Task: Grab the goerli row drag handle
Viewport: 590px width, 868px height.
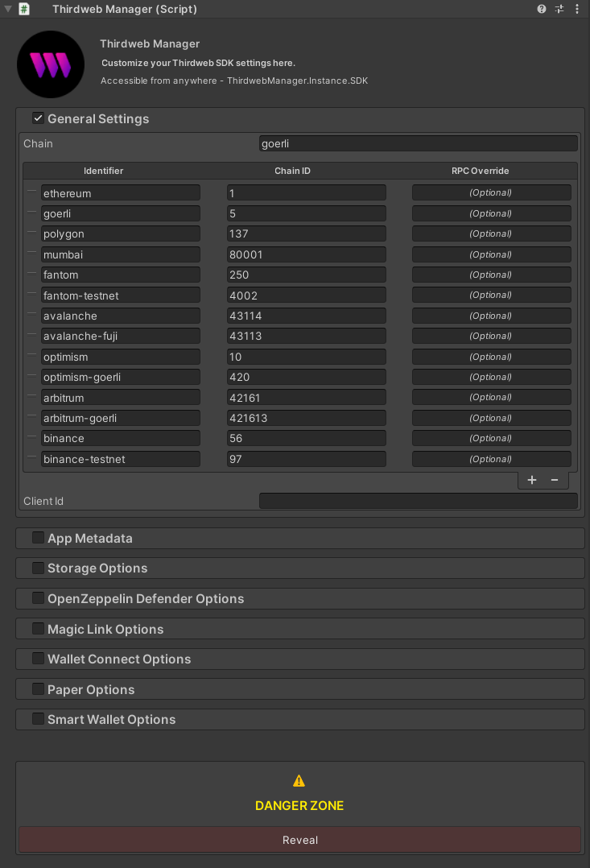Action: click(x=31, y=212)
